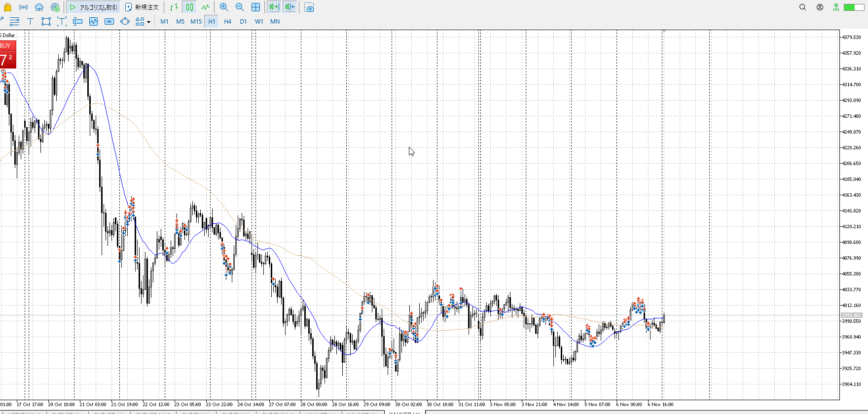Zoom in on the chart
Image resolution: width=868 pixels, height=414 pixels.
tap(224, 7)
